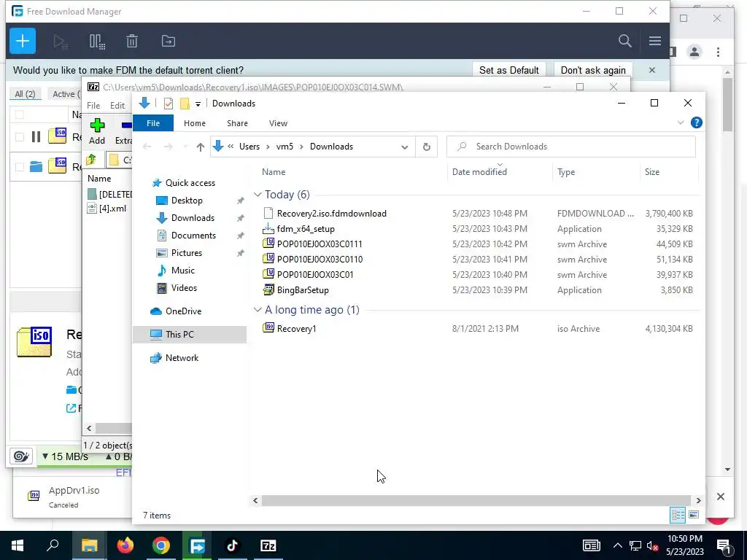Open Explorer Share ribbon tab

pyautogui.click(x=237, y=123)
